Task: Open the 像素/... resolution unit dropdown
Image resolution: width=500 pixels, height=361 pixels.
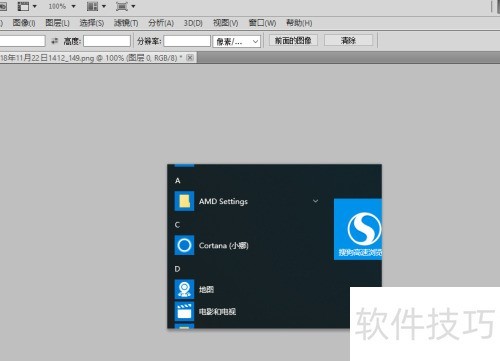Action: [x=237, y=41]
